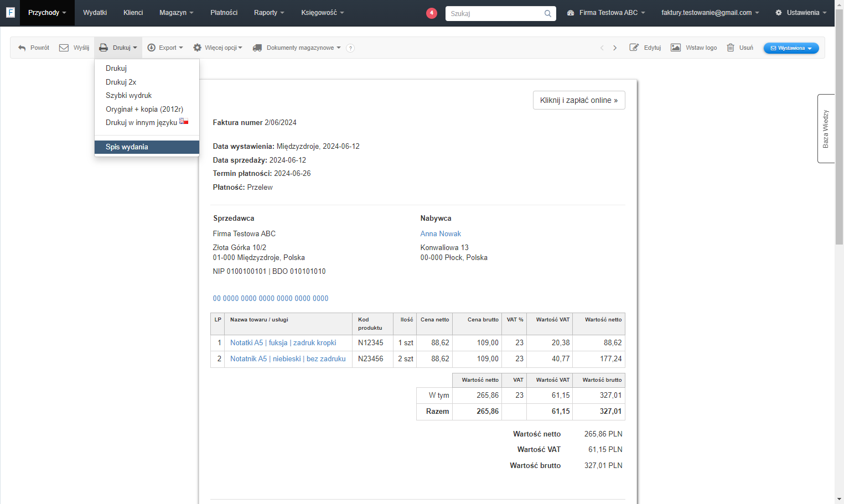The width and height of the screenshot is (844, 504).
Task: Go to previous invoice with left arrow
Action: tap(602, 48)
